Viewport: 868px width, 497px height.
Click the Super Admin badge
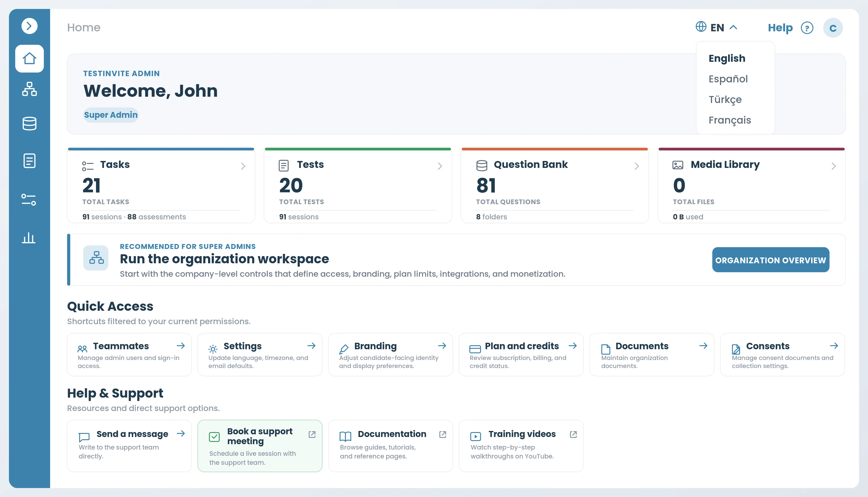coord(111,115)
